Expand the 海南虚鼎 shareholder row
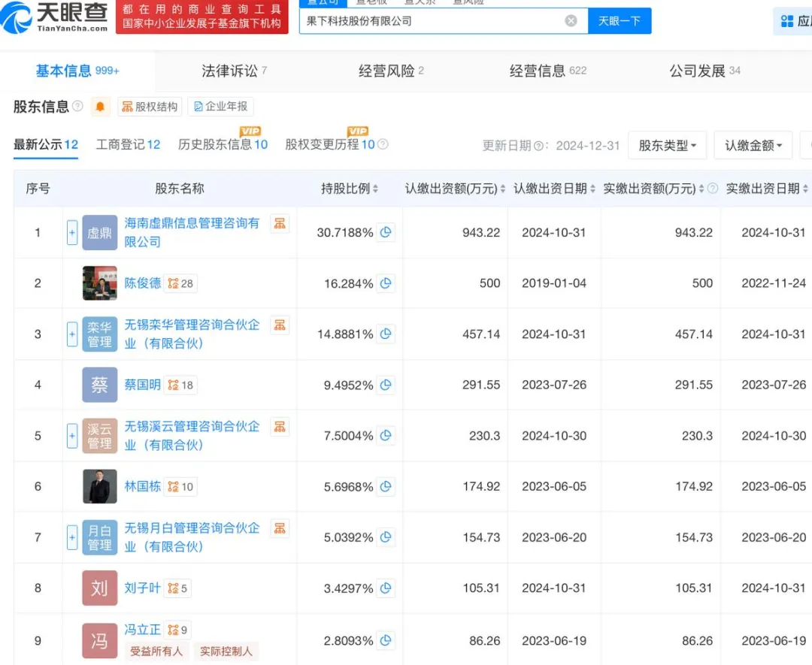Screen dimensions: 812x665 click(71, 233)
